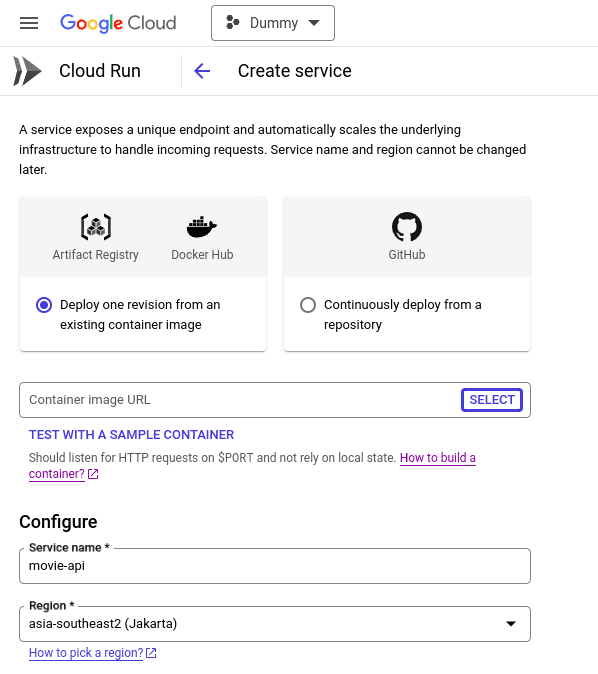Open the hamburger navigation menu
598x674 pixels.
coord(29,23)
